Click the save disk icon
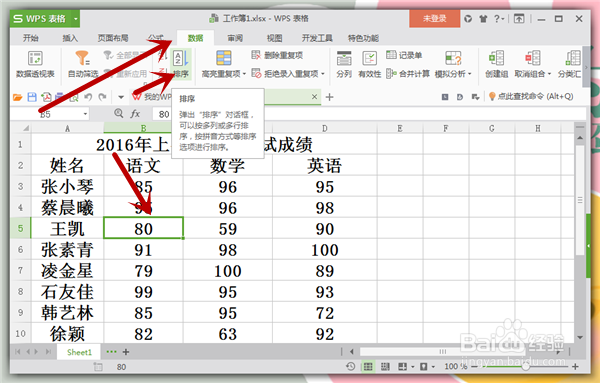Viewport: 600px width, 383px height. coord(32,97)
